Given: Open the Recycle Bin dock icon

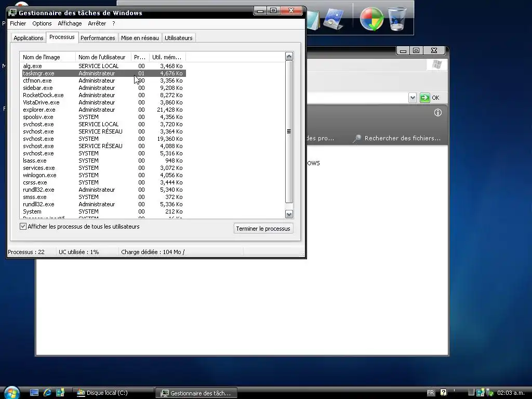Looking at the screenshot, I should coord(397,19).
